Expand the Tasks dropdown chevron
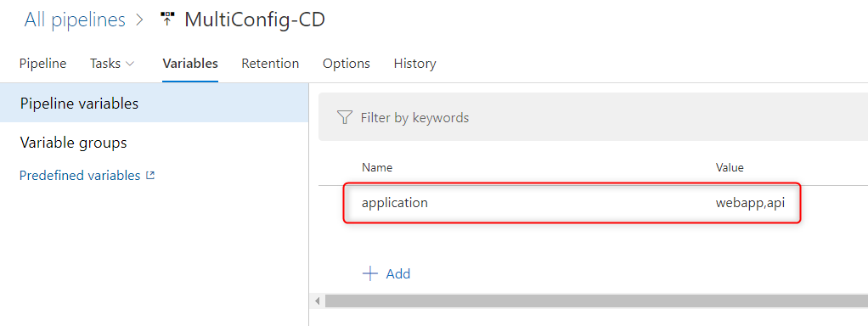Image resolution: width=868 pixels, height=326 pixels. click(130, 64)
